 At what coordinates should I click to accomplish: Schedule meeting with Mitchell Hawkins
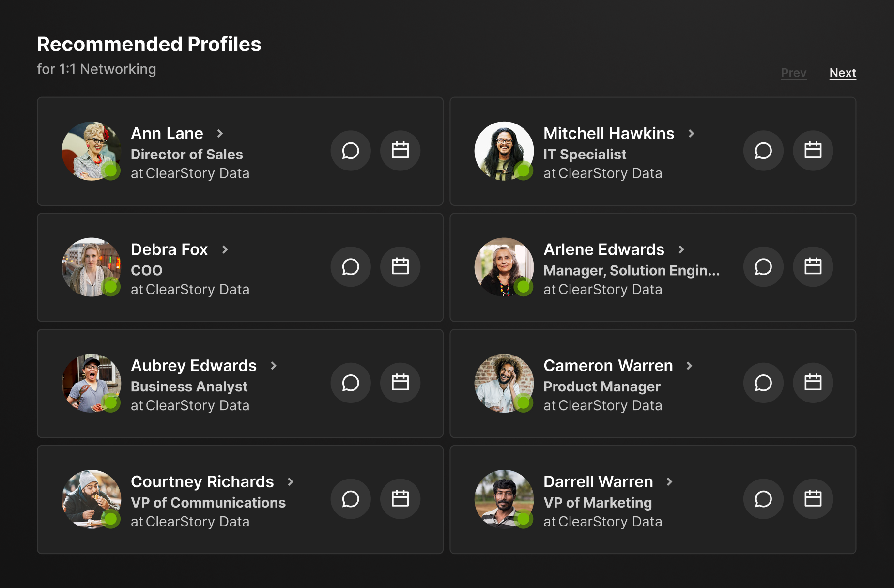(813, 151)
